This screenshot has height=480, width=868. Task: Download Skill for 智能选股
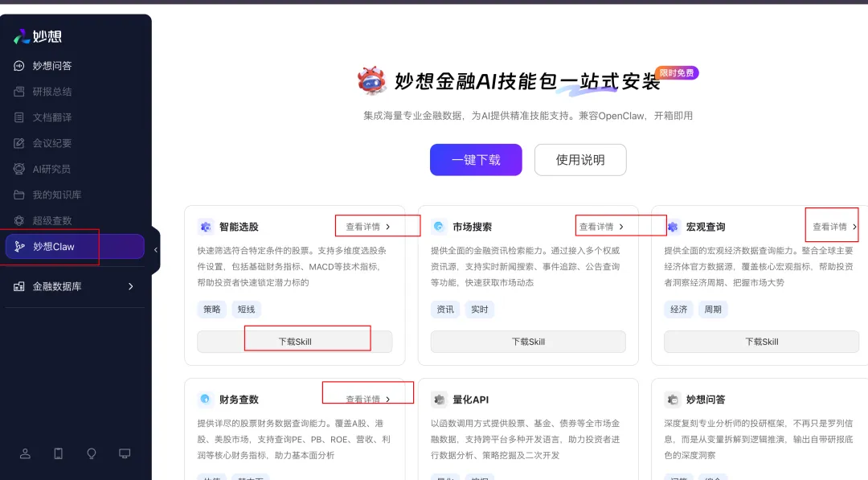(x=294, y=342)
